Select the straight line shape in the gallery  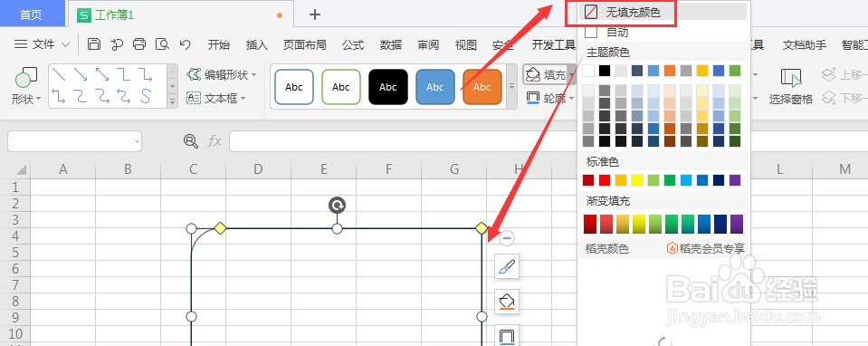[x=59, y=74]
